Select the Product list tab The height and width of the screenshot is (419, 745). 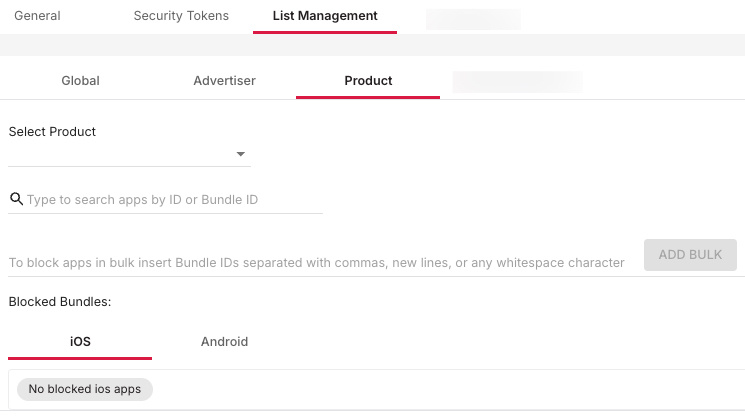tap(368, 81)
